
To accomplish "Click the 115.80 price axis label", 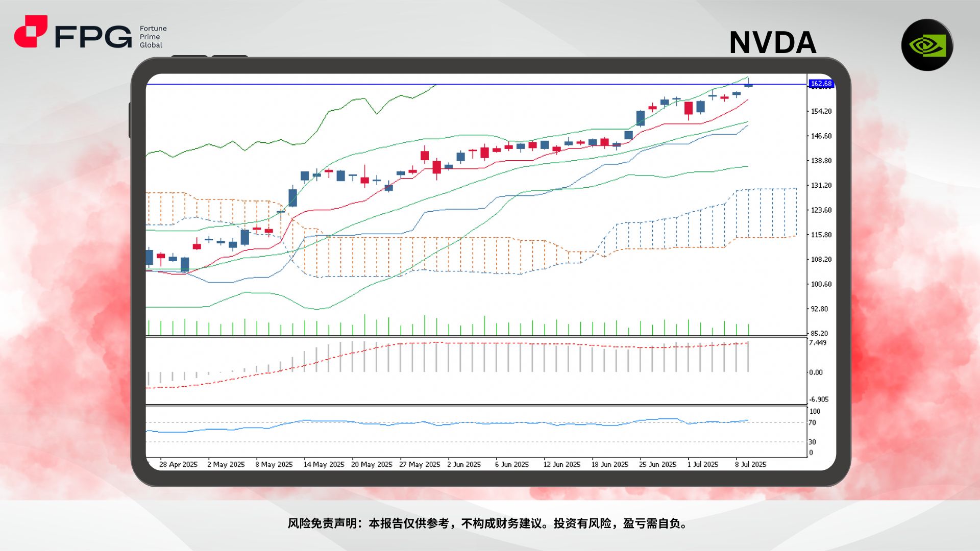I will 821,235.
